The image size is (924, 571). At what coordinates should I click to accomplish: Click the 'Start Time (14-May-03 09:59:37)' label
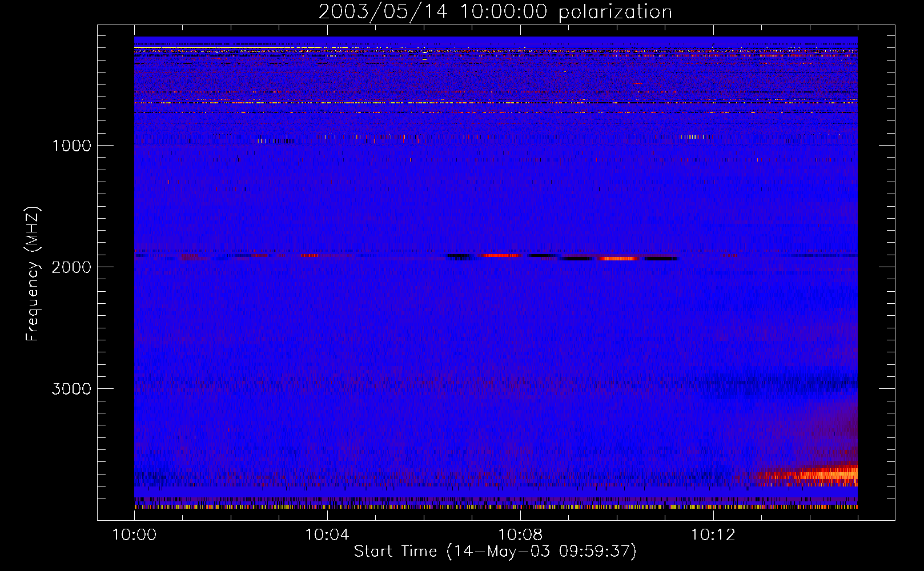pyautogui.click(x=495, y=552)
